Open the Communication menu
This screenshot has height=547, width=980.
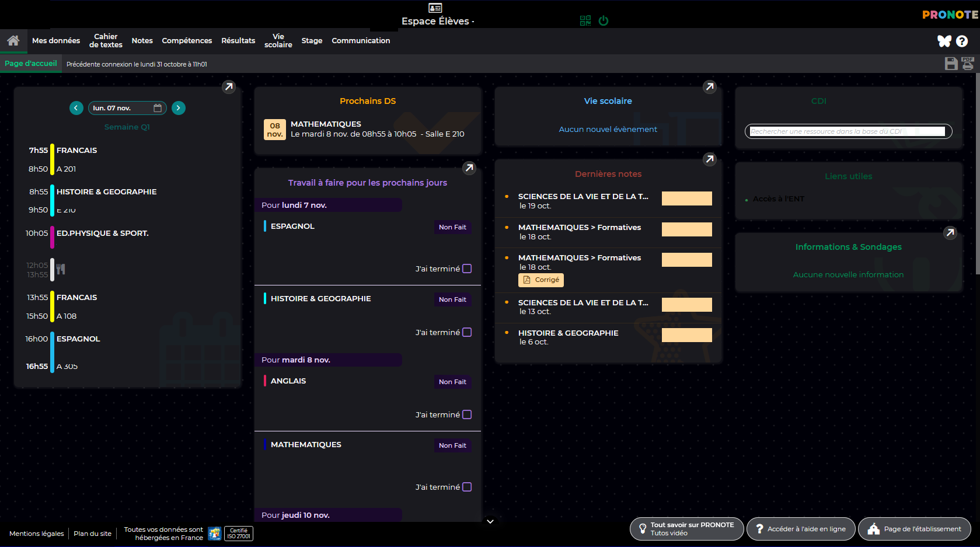(x=361, y=41)
